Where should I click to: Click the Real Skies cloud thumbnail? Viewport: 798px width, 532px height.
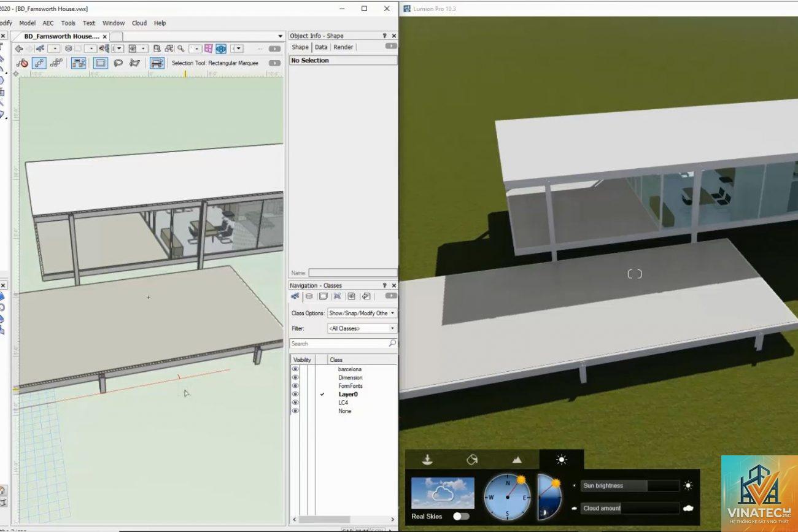pyautogui.click(x=443, y=493)
